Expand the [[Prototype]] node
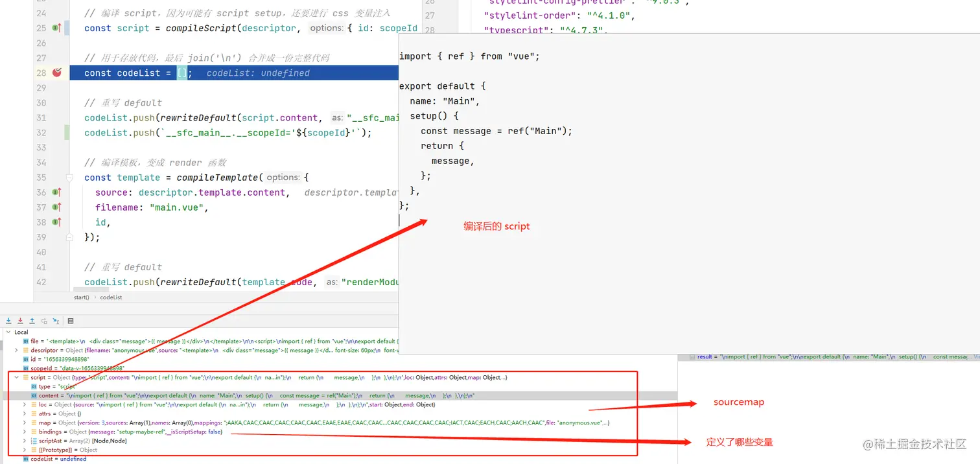Image resolution: width=980 pixels, height=464 pixels. 25,450
